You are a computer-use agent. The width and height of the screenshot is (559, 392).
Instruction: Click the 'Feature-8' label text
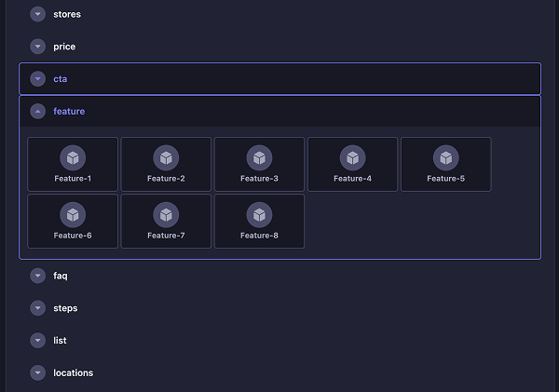(259, 236)
